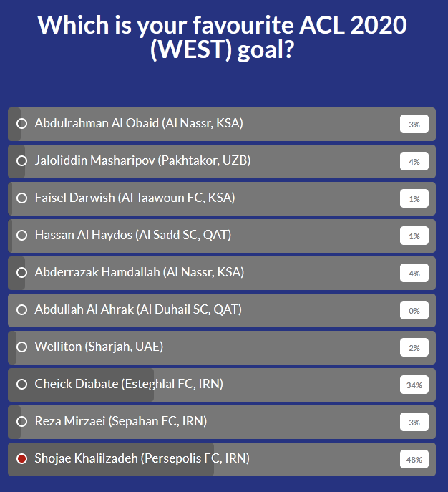This screenshot has width=448, height=492.
Task: Vote for Cheick Diabate radio button
Action: point(21,385)
